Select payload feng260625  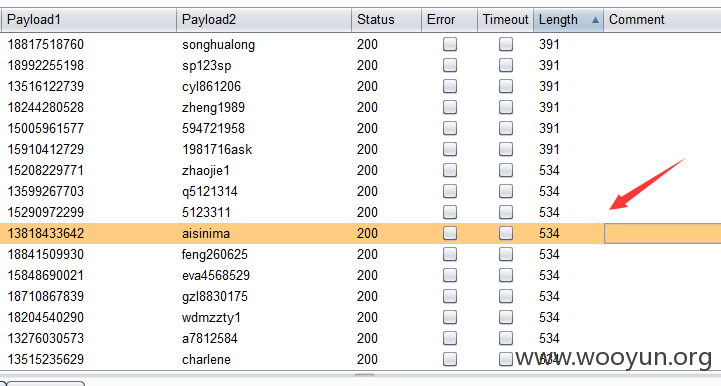click(x=215, y=255)
